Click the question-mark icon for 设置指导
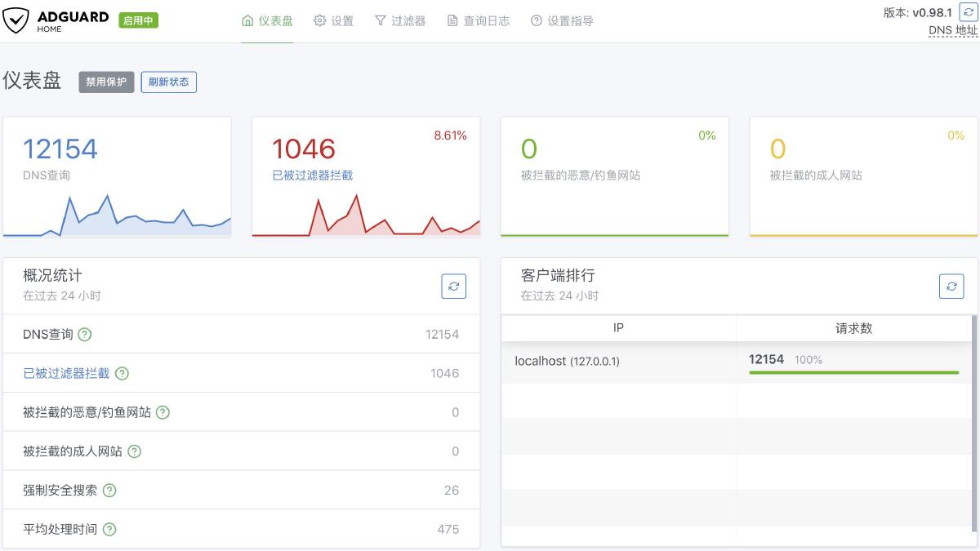Screen dimensions: 980x551 (534, 20)
